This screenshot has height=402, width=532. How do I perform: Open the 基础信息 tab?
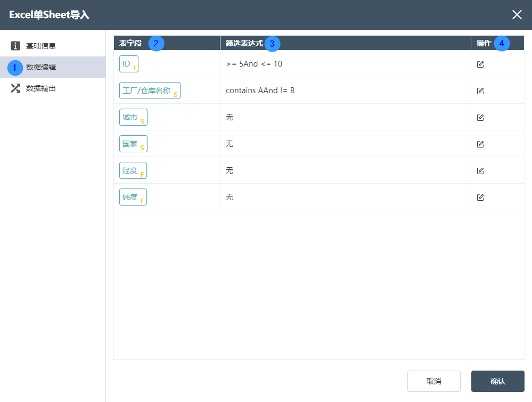coord(53,46)
